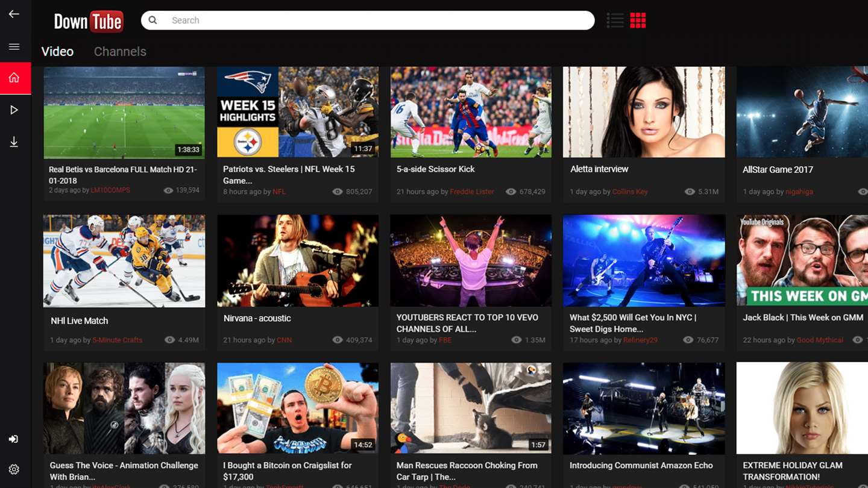Open the Bitcoin on Craigslist thumbnail
Image resolution: width=868 pixels, height=488 pixels.
click(x=298, y=408)
